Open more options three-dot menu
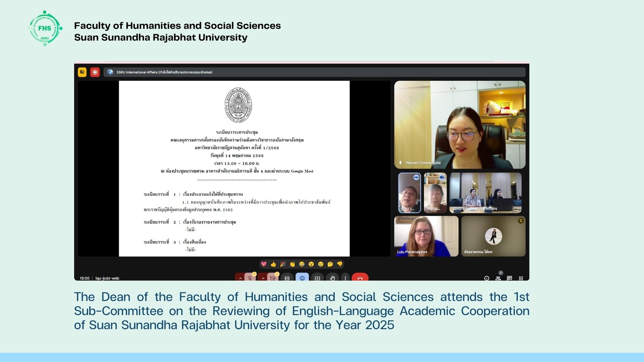This screenshot has height=362, width=644. tap(345, 278)
